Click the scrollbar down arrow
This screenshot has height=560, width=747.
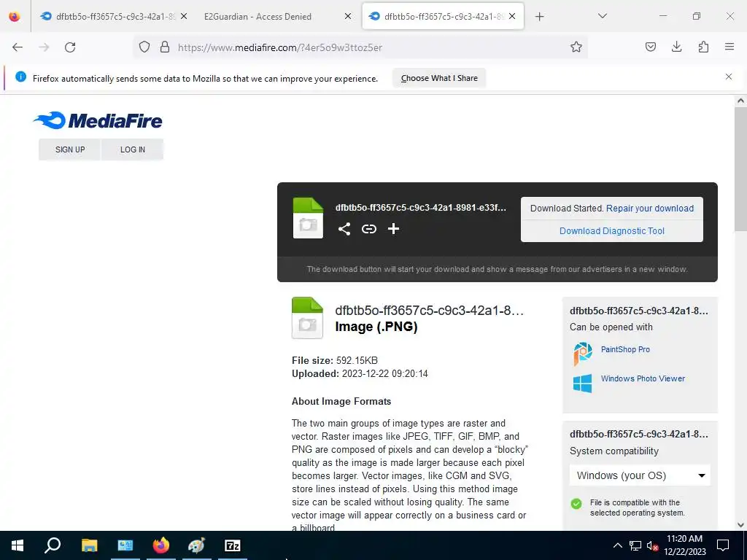(x=740, y=525)
